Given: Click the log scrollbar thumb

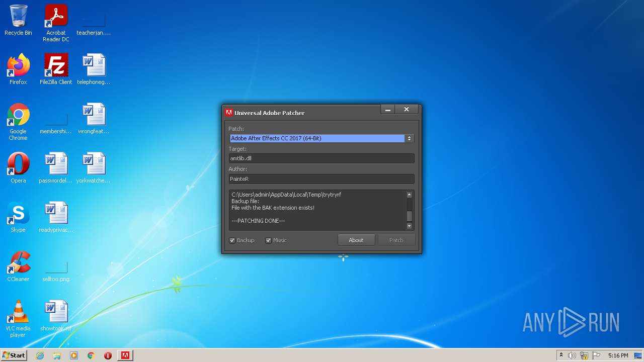Looking at the screenshot, I should tap(410, 216).
